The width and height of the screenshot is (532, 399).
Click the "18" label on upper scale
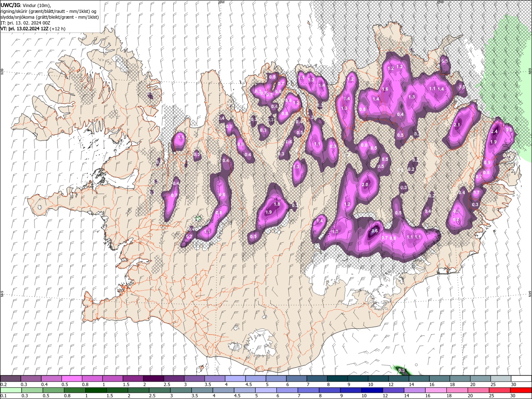[452, 384]
